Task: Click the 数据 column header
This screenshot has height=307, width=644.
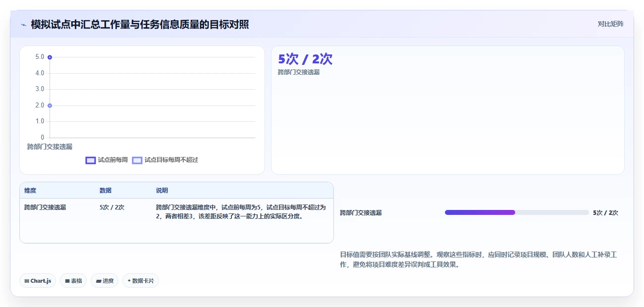Action: [106, 191]
